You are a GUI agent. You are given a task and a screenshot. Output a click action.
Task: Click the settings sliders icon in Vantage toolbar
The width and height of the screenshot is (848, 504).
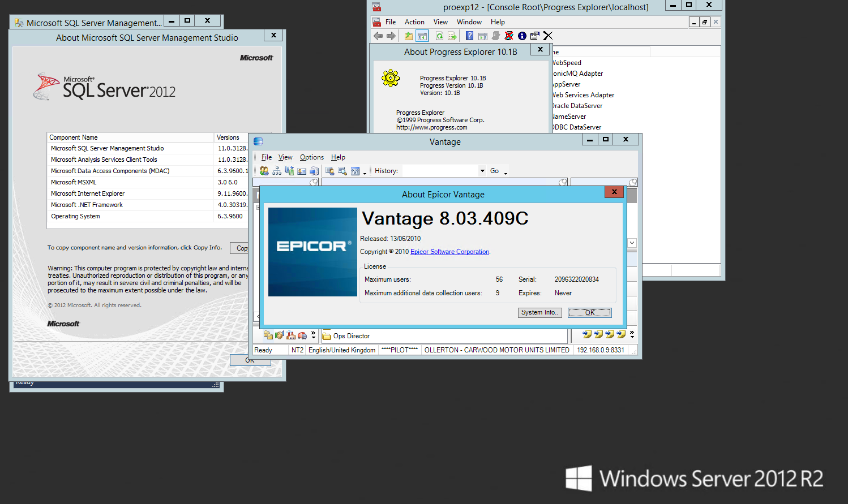pyautogui.click(x=355, y=171)
